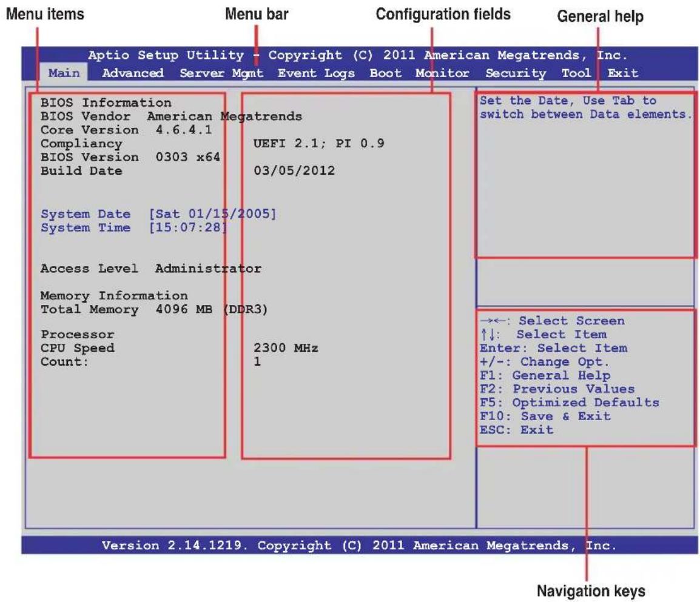Click the Processor heading
The width and height of the screenshot is (700, 602).
tap(77, 335)
